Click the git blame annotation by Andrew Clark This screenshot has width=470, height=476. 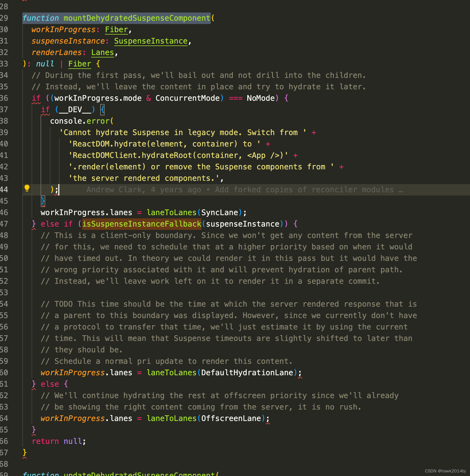245,190
